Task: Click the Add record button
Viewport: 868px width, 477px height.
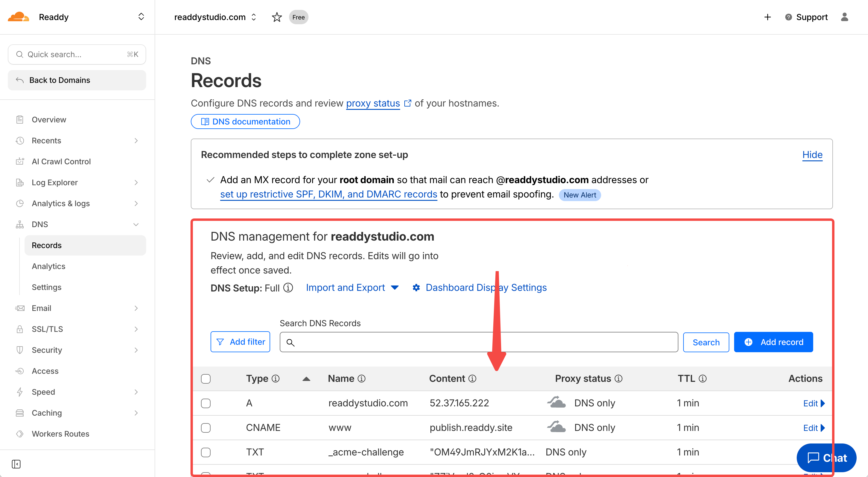Action: 773,342
